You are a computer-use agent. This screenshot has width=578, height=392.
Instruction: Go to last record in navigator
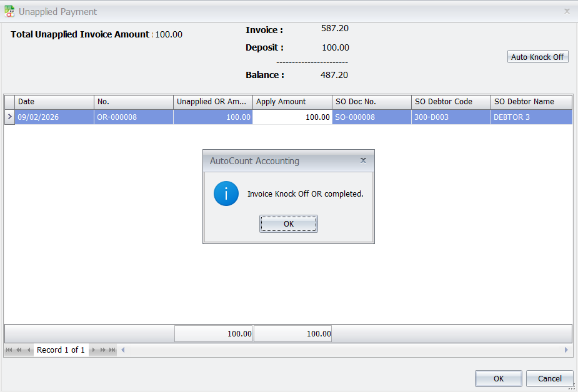pyautogui.click(x=112, y=350)
